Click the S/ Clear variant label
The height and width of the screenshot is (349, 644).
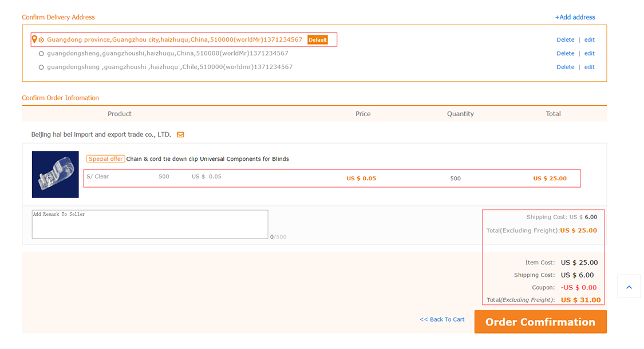[x=98, y=177]
